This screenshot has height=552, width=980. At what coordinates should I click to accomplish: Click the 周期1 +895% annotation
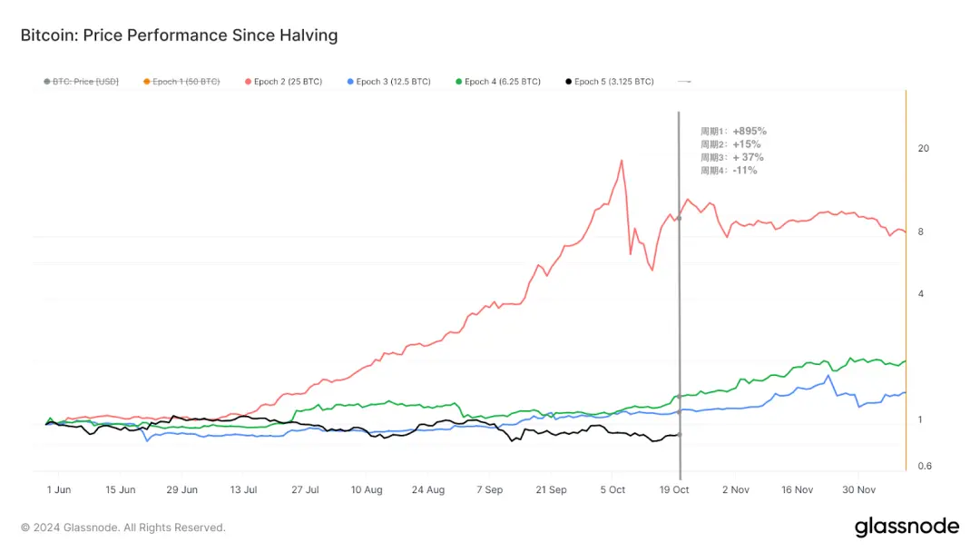733,131
